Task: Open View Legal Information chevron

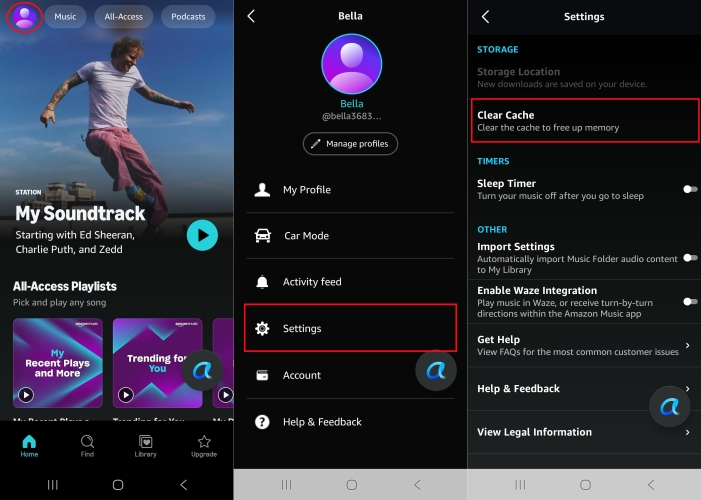Action: point(688,432)
